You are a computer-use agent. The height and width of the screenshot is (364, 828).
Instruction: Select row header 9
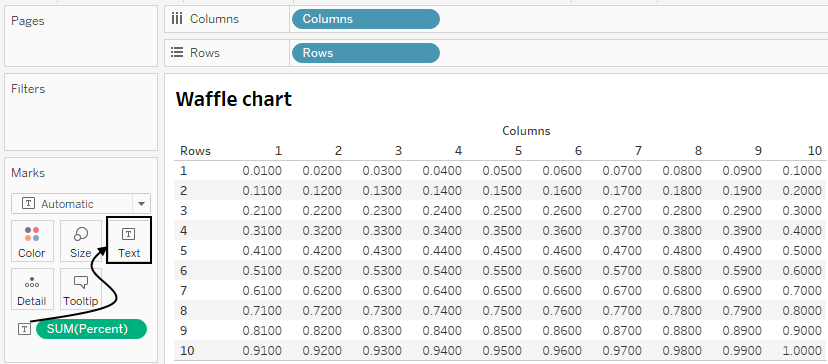[183, 331]
